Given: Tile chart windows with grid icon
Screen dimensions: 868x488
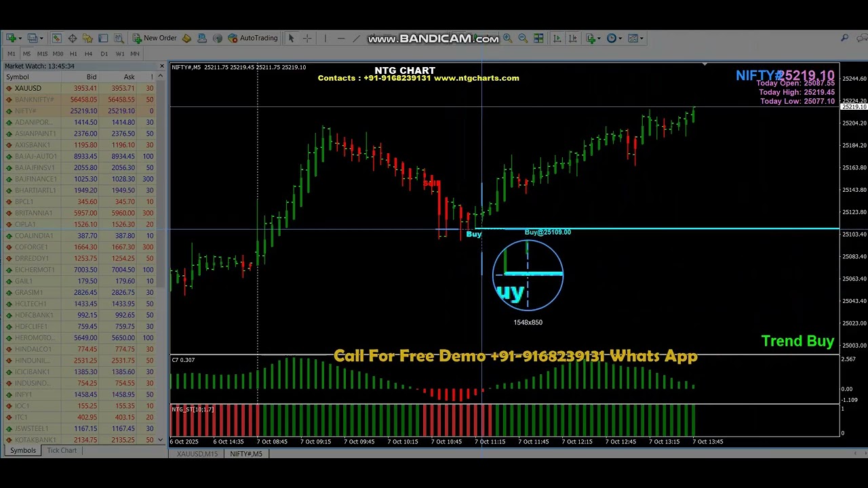Looking at the screenshot, I should [x=538, y=38].
